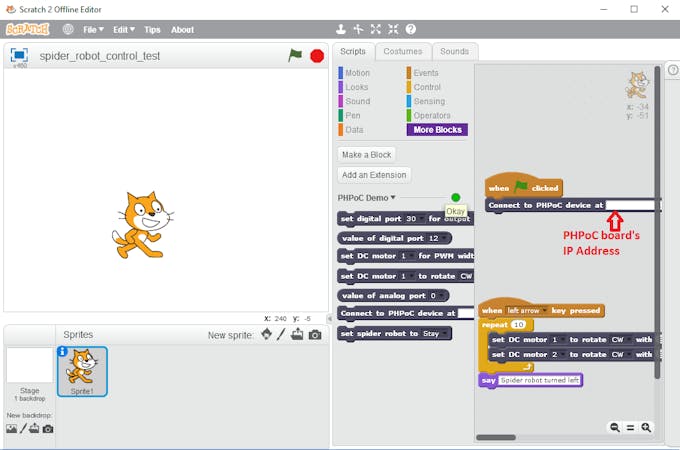Upload sprite from file icon
Image resolution: width=680 pixels, height=450 pixels.
[x=297, y=334]
